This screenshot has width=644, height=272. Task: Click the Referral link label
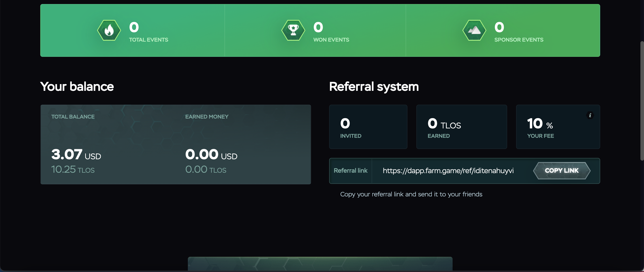point(350,171)
